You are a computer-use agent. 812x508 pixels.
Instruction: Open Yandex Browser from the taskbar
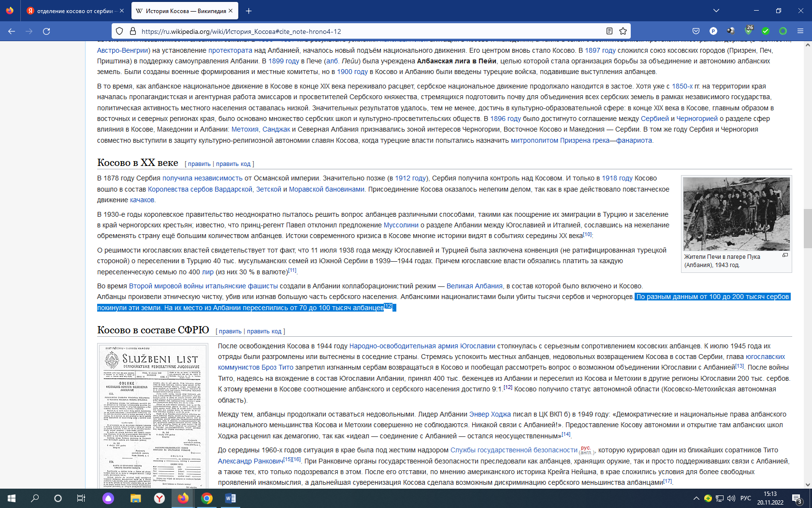click(159, 498)
